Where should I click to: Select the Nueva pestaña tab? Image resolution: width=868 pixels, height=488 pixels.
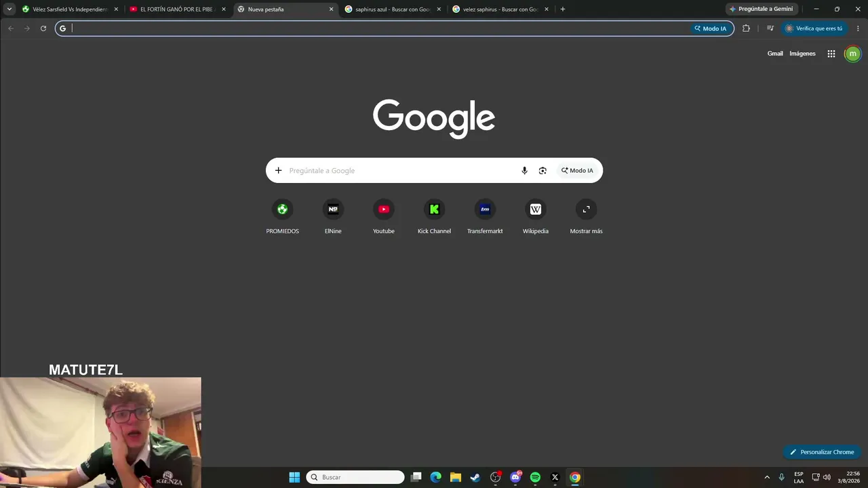(x=285, y=9)
